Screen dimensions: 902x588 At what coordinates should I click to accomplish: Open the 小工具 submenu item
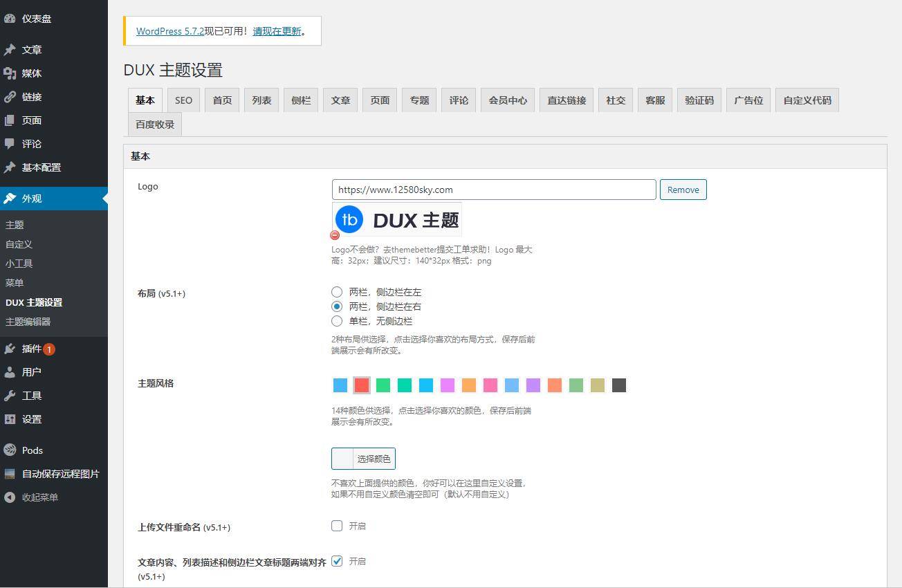[x=19, y=264]
